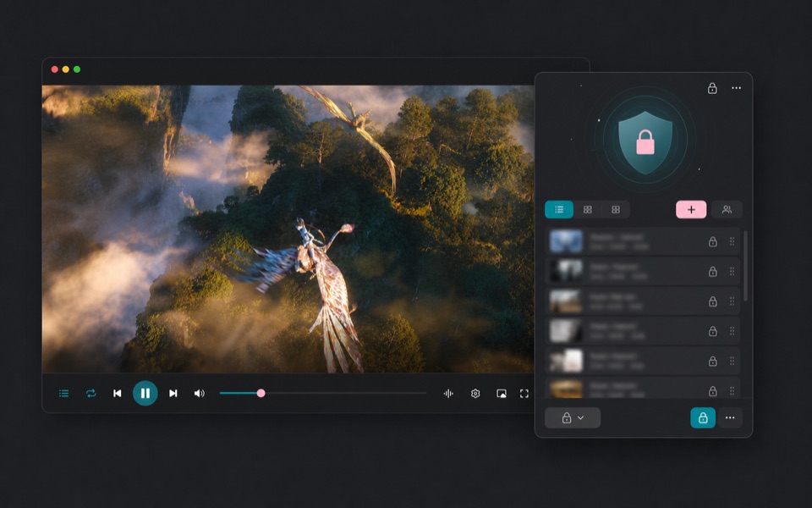Toggle lock on the first list row
Screen dimensions: 812x508
[712, 241]
